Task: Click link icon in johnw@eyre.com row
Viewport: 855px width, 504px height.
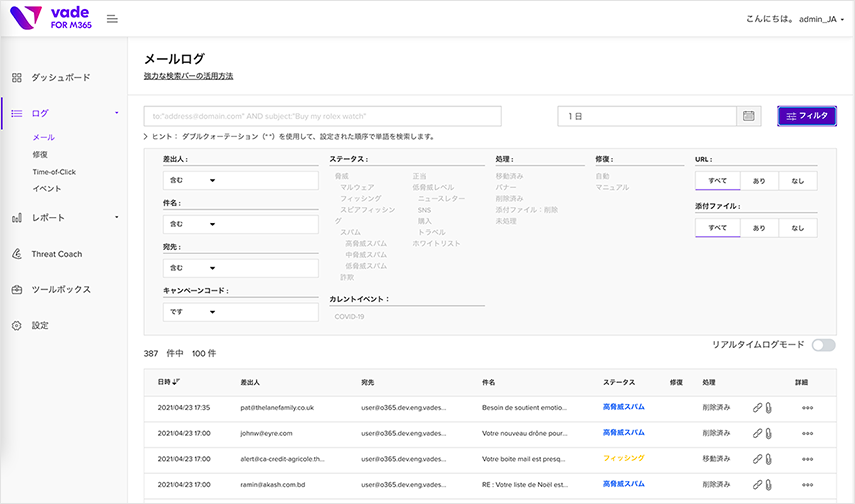Action: (x=757, y=433)
